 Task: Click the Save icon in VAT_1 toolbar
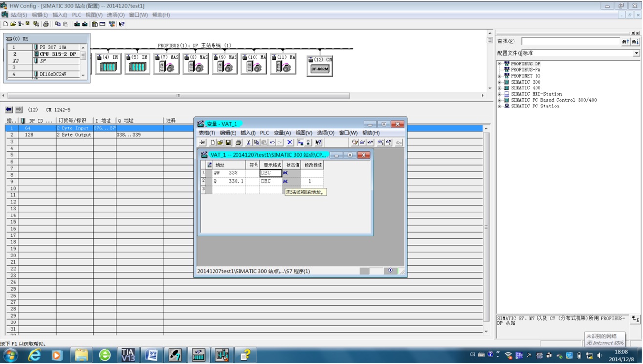point(228,142)
